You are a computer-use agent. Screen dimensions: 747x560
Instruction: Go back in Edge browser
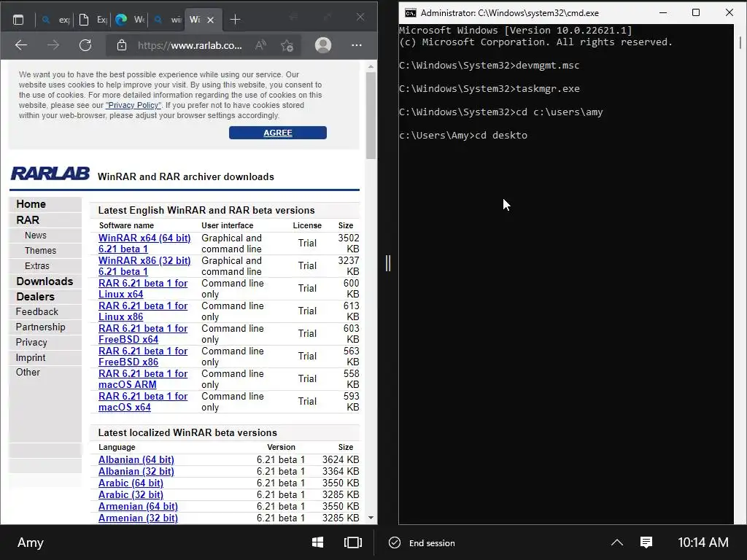pos(21,45)
